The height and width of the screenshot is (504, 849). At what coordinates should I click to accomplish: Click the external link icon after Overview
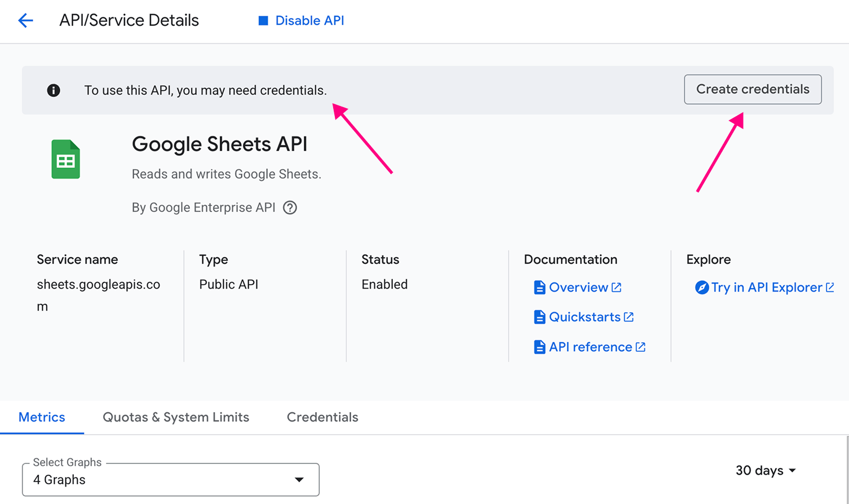616,288
